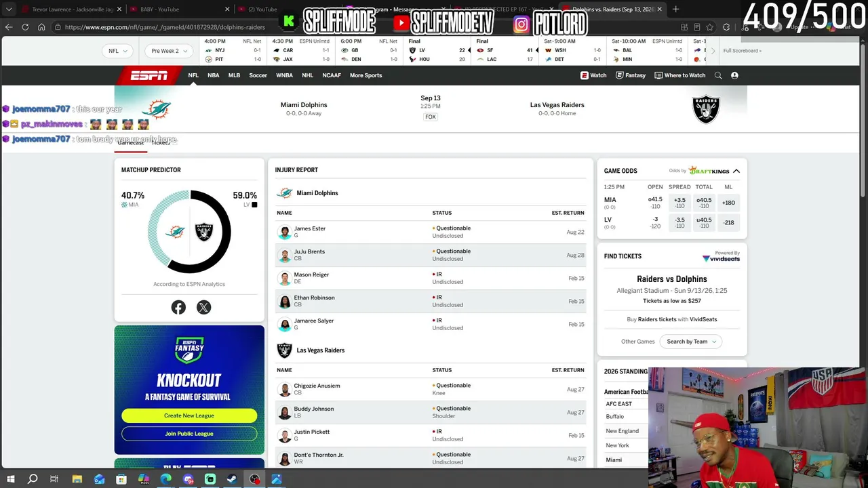Click the VividSeats logo
Screen dimensions: 868x488
pyautogui.click(x=721, y=258)
